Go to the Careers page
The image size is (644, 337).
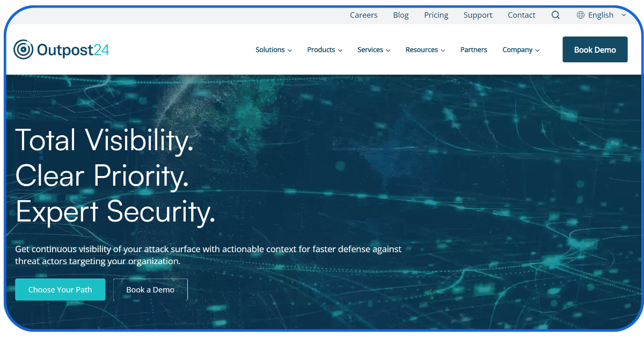click(363, 15)
